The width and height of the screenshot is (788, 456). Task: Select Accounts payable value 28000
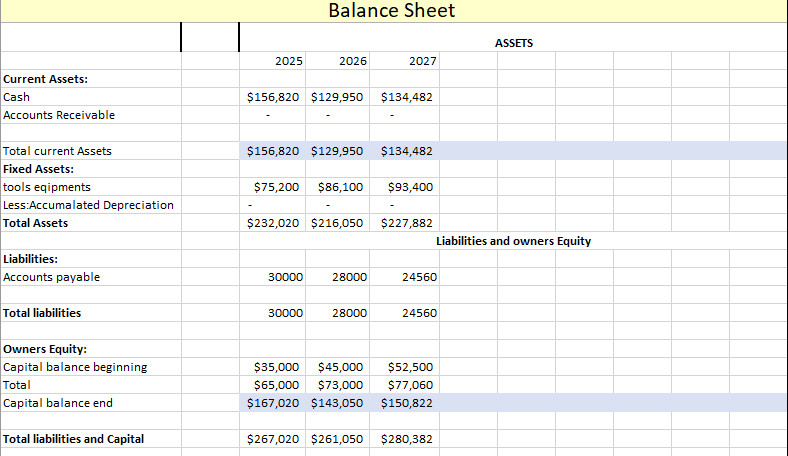pyautogui.click(x=350, y=277)
